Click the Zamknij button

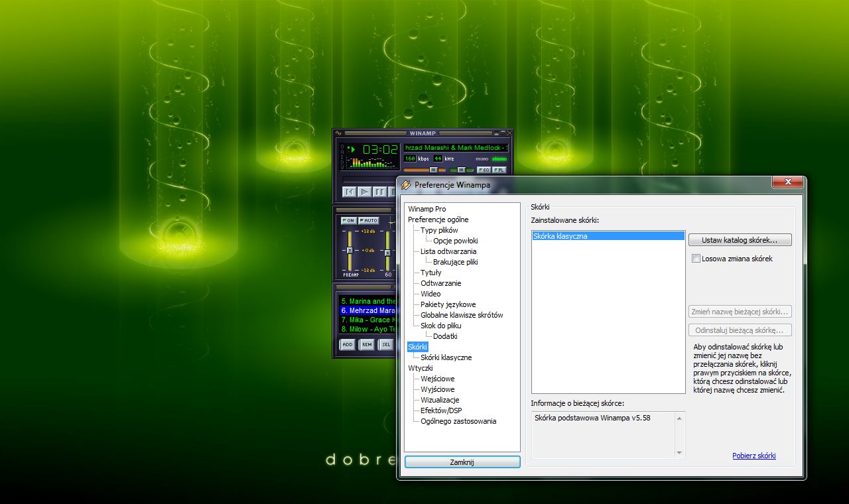point(462,462)
